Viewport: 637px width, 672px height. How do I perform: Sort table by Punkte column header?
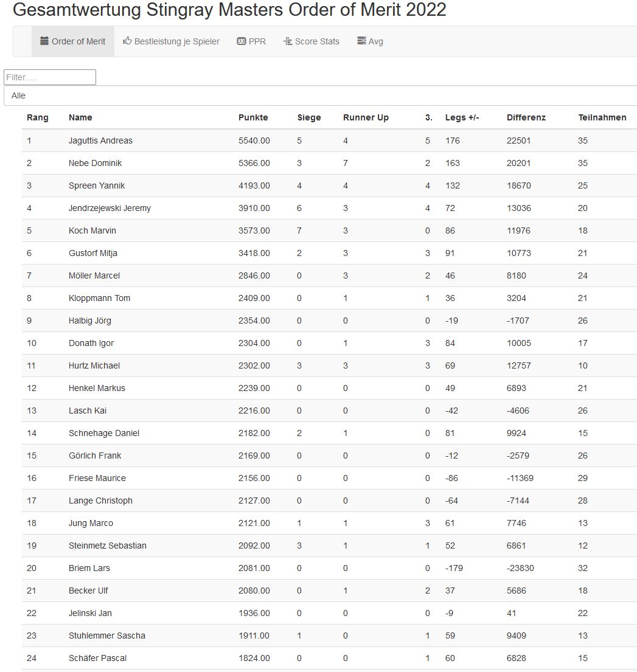(x=253, y=117)
